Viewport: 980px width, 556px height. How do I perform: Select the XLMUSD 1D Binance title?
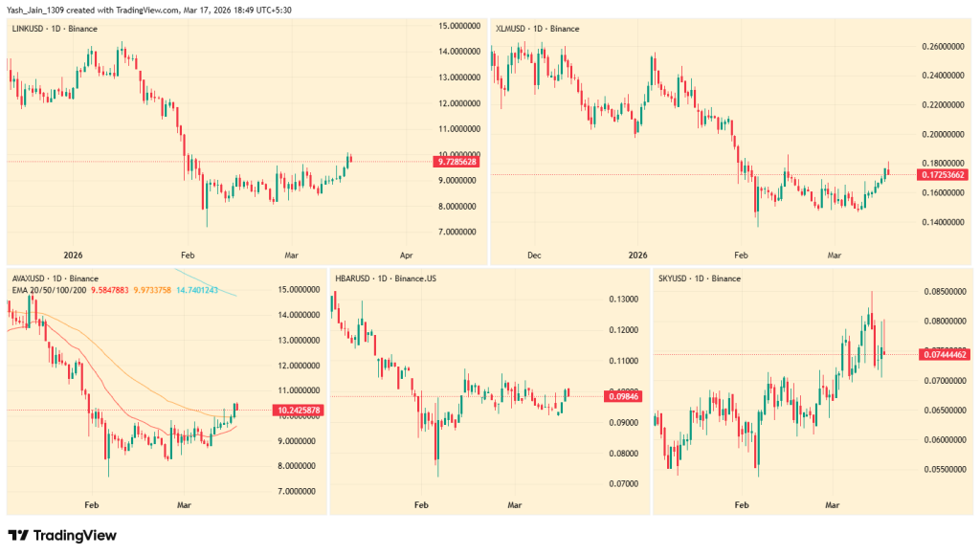coord(537,30)
